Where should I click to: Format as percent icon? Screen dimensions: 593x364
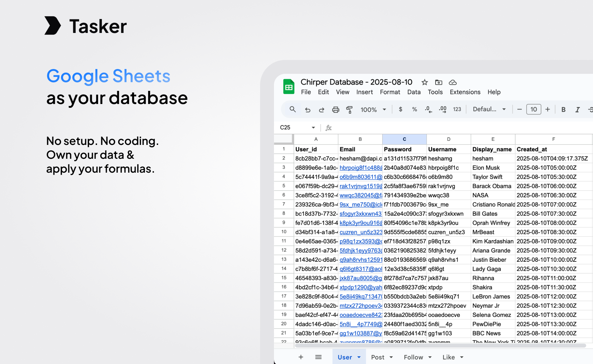(x=414, y=109)
